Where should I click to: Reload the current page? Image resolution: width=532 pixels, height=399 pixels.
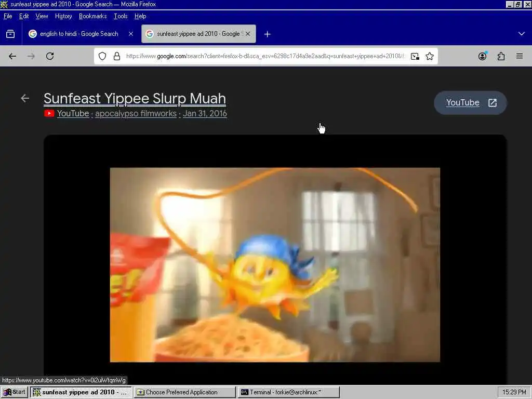50,56
